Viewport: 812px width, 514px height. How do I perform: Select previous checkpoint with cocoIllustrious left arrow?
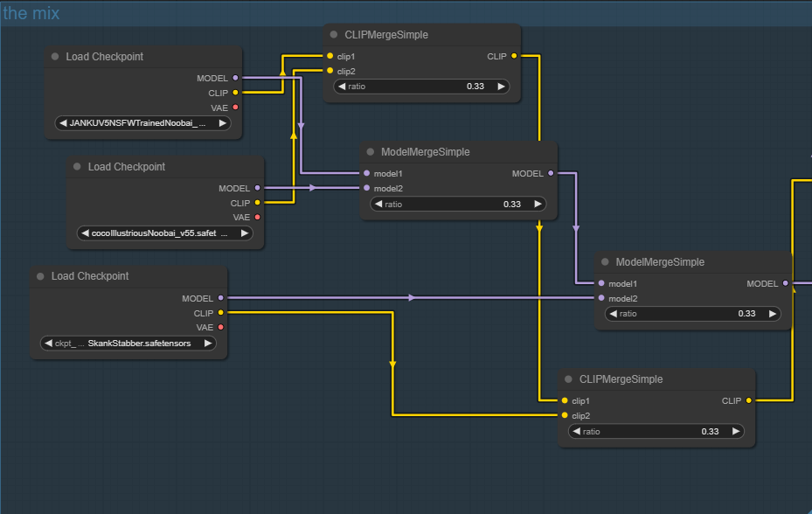85,233
